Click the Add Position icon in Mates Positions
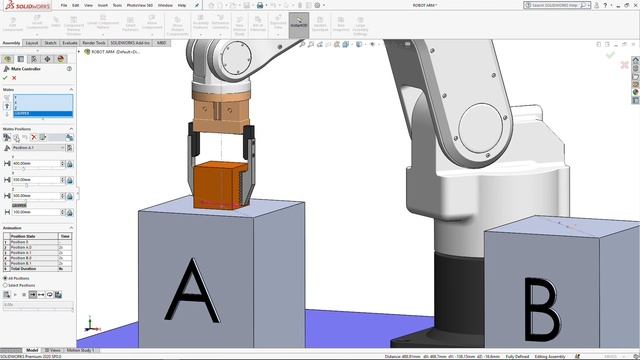 click(7, 138)
